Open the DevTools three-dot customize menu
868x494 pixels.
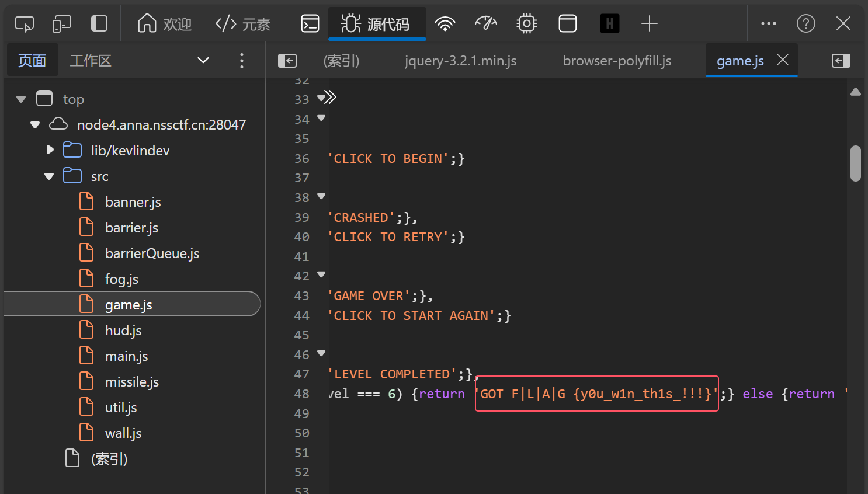[769, 24]
